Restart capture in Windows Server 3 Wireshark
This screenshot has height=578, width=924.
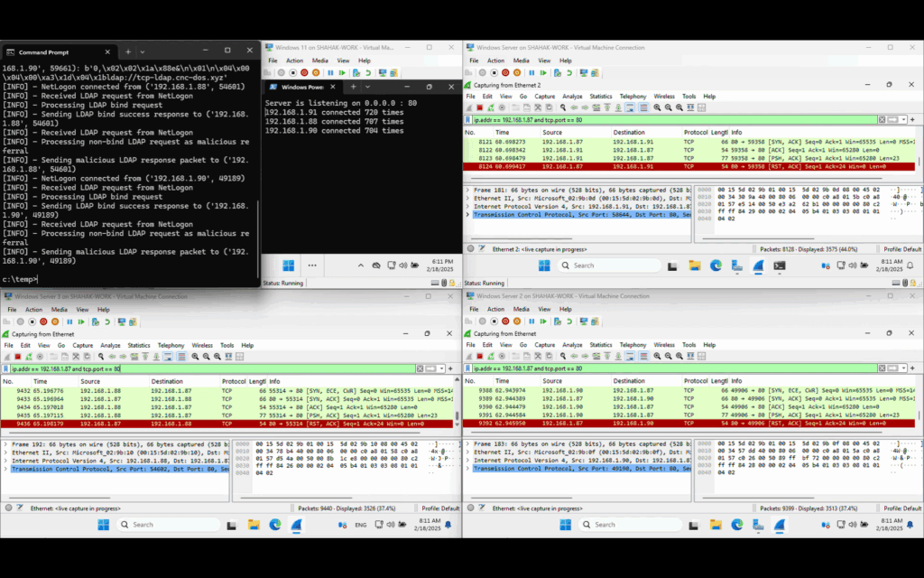pyautogui.click(x=28, y=357)
